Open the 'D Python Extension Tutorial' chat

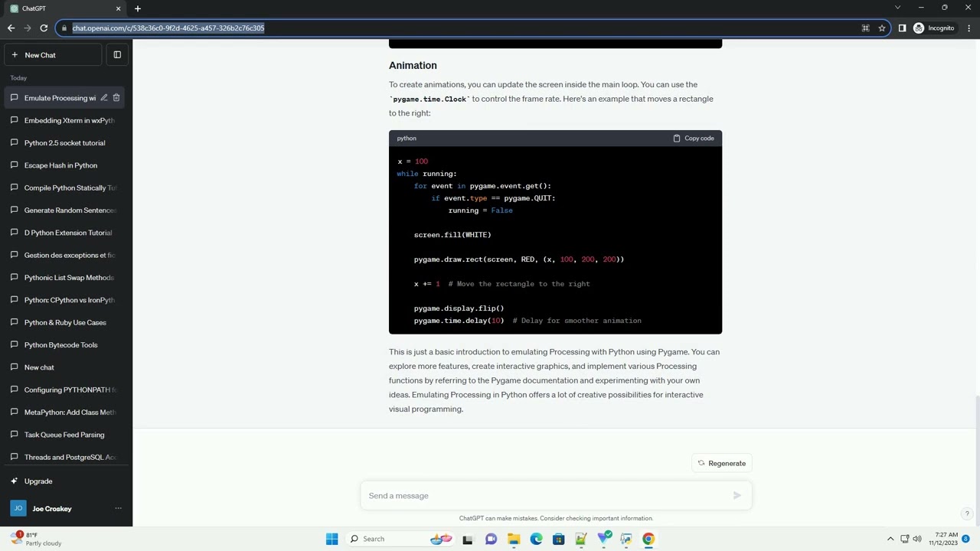pyautogui.click(x=66, y=233)
